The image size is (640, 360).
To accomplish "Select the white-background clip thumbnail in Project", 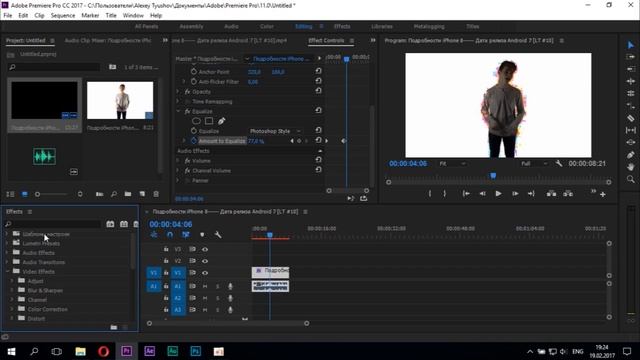I will pos(120,100).
